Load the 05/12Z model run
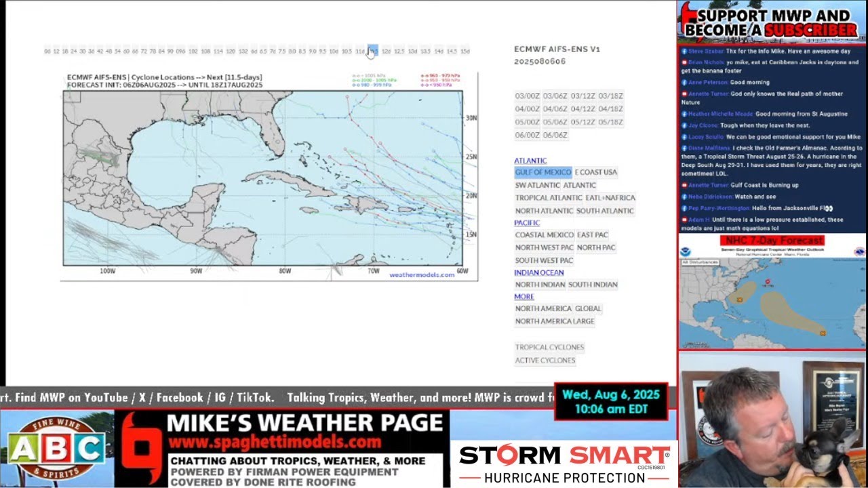The width and height of the screenshot is (868, 488). pyautogui.click(x=583, y=123)
